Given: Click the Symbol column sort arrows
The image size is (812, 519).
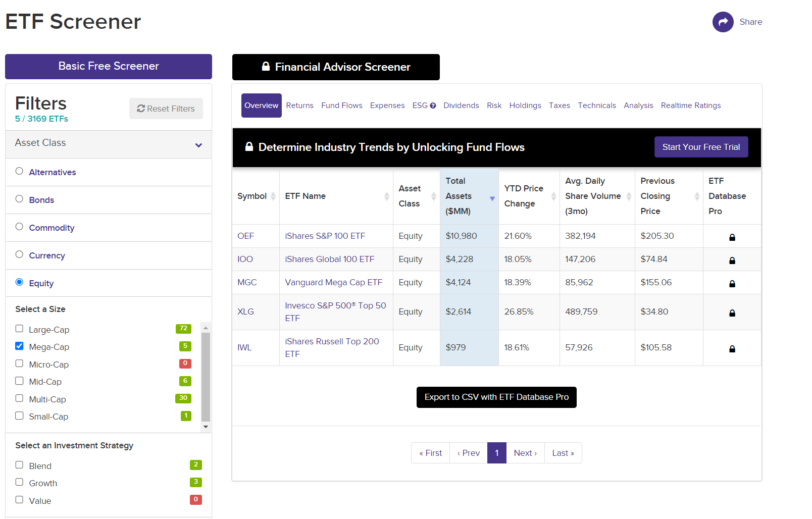Looking at the screenshot, I should [x=273, y=196].
